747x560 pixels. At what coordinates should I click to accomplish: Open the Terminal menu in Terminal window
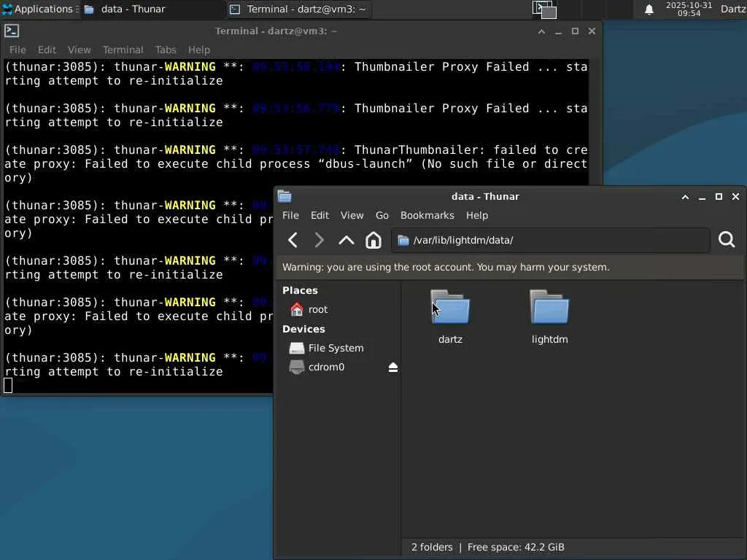point(123,50)
